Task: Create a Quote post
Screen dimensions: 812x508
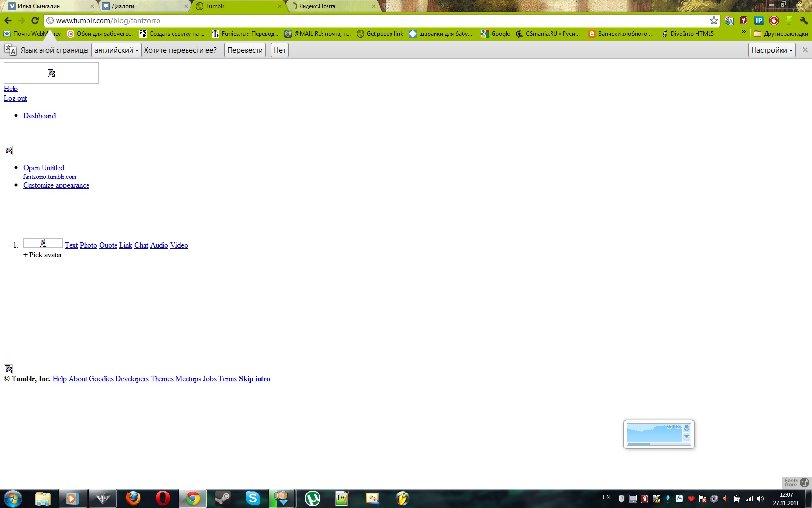Action: click(108, 245)
